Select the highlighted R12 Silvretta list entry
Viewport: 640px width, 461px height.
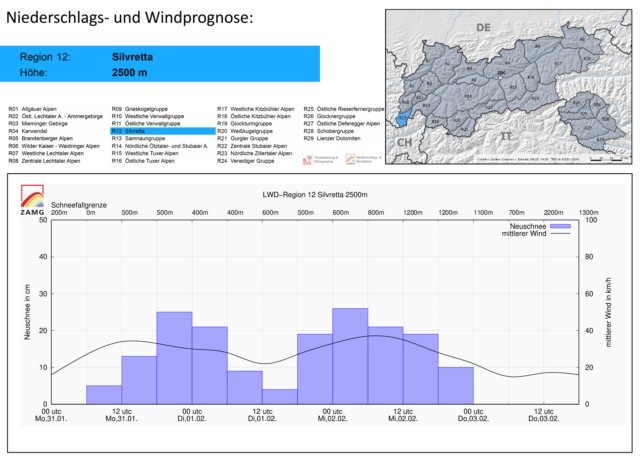(162, 131)
